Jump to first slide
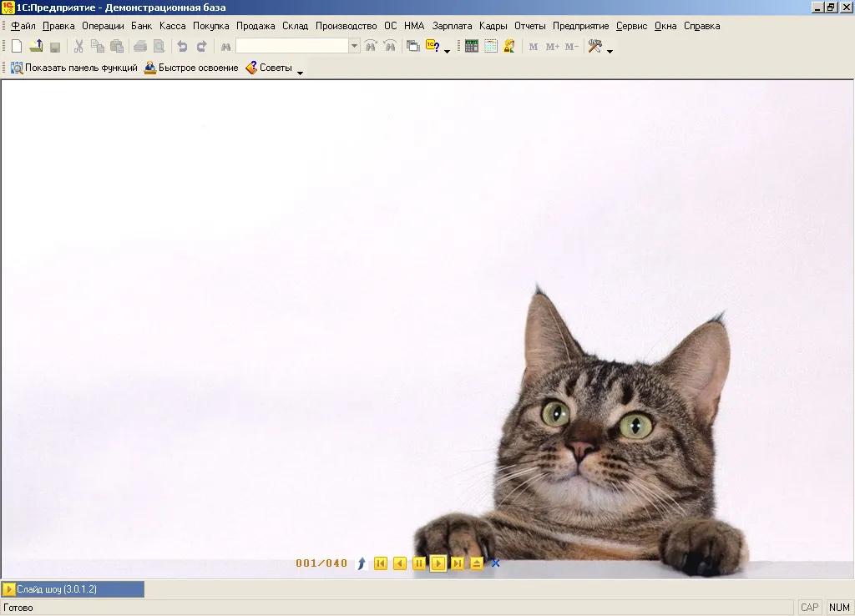The height and width of the screenshot is (616, 855). pyautogui.click(x=381, y=563)
